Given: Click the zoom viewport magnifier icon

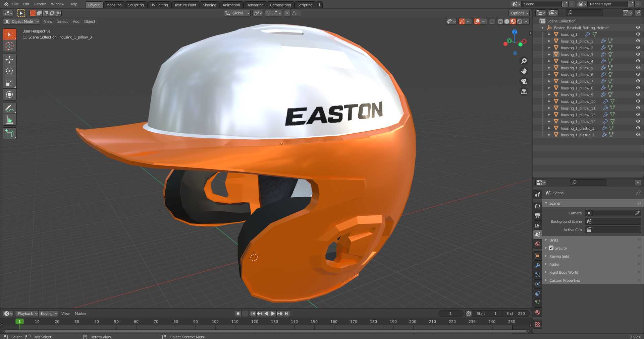Looking at the screenshot, I should click(524, 61).
